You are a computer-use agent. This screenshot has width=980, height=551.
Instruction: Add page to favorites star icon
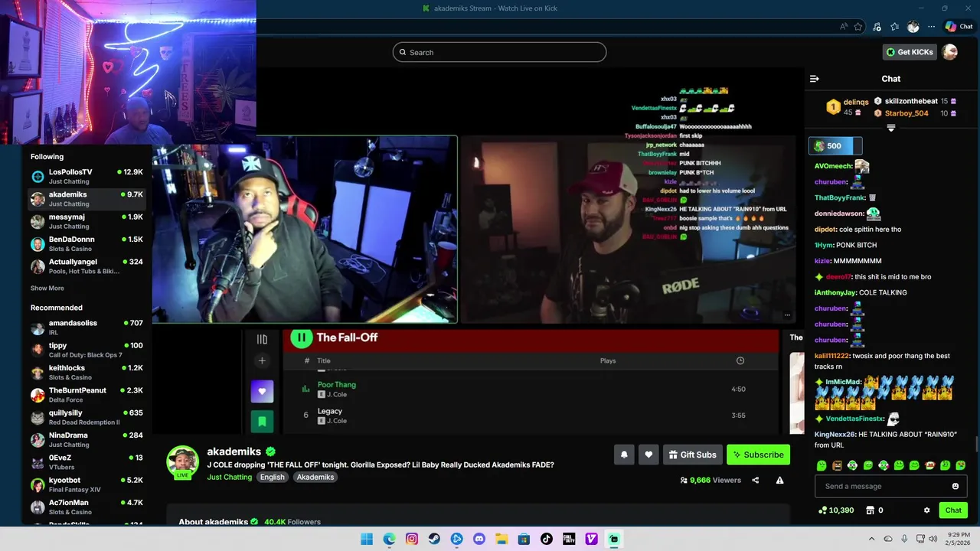point(858,27)
